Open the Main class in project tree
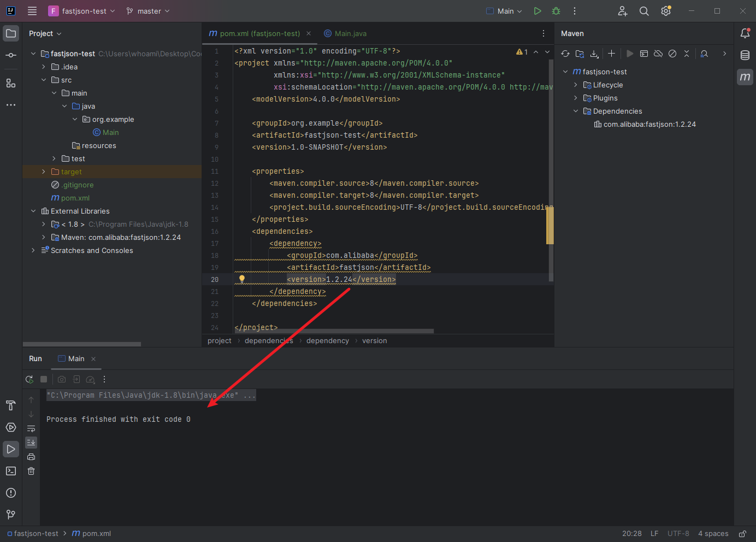This screenshot has height=542, width=756. (x=106, y=132)
